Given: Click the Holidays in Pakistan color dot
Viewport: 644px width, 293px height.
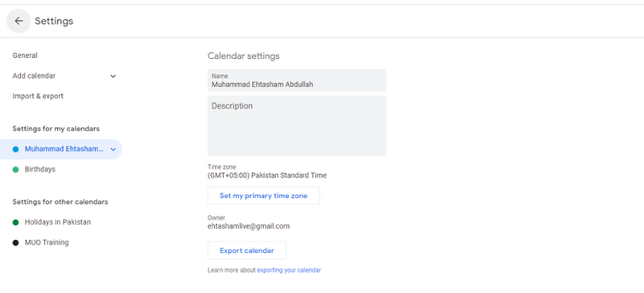Looking at the screenshot, I should pyautogui.click(x=15, y=222).
